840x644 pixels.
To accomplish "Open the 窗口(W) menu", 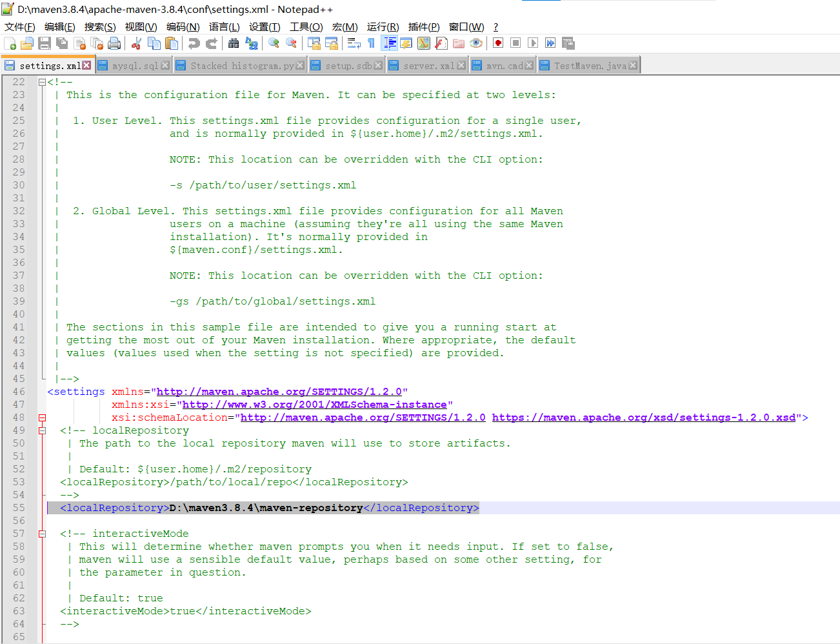I will (466, 26).
